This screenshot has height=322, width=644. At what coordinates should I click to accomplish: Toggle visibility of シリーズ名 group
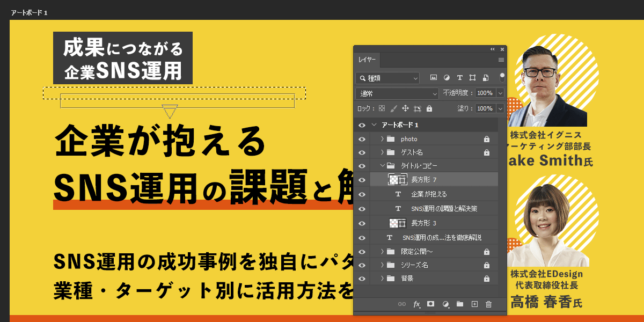point(362,265)
